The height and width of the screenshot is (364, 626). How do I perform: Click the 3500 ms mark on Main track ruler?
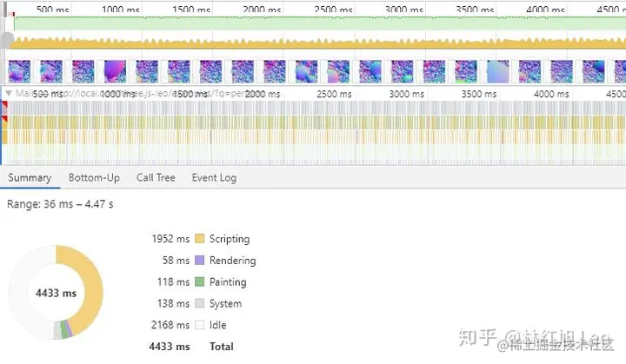point(479,94)
